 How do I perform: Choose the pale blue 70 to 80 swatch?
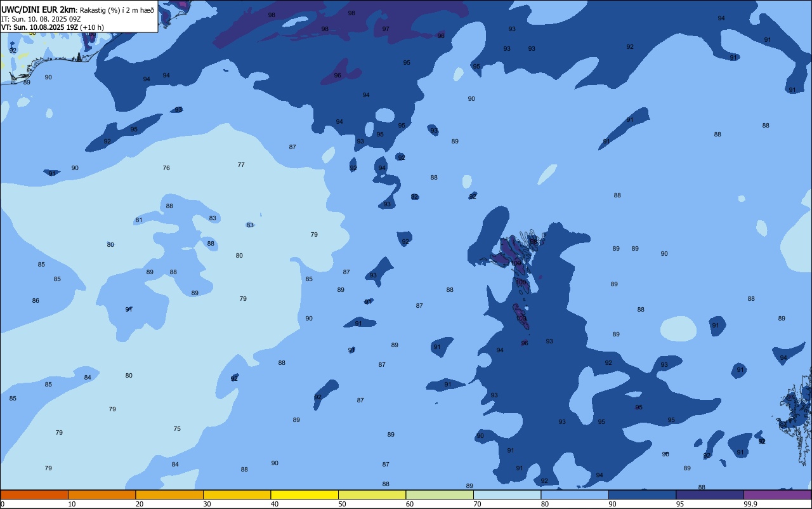pos(507,494)
